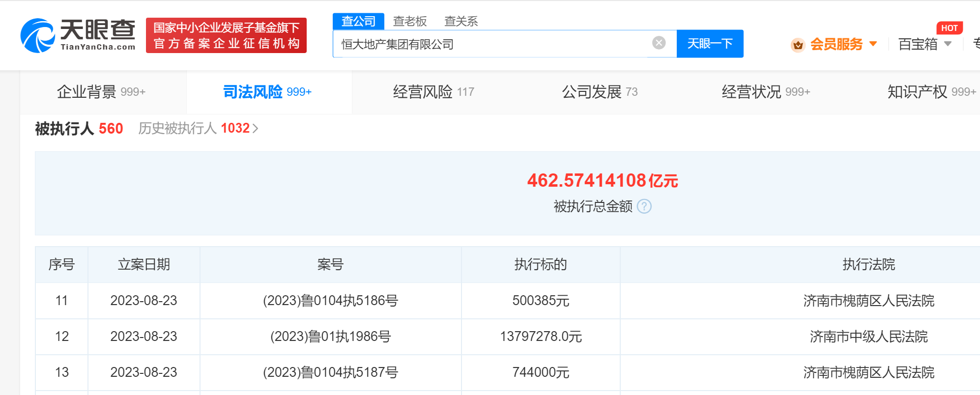Click the HOT badge above 百宝箱
This screenshot has height=395, width=980.
(x=949, y=28)
